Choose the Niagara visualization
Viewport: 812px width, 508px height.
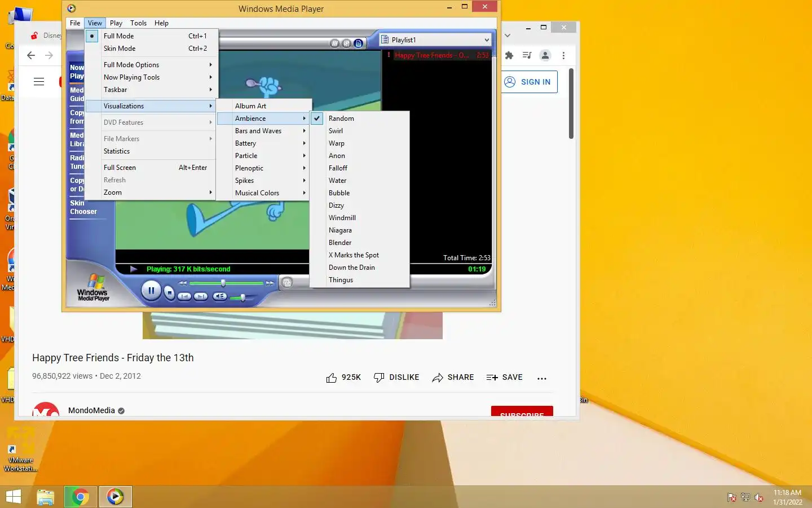[360, 230]
